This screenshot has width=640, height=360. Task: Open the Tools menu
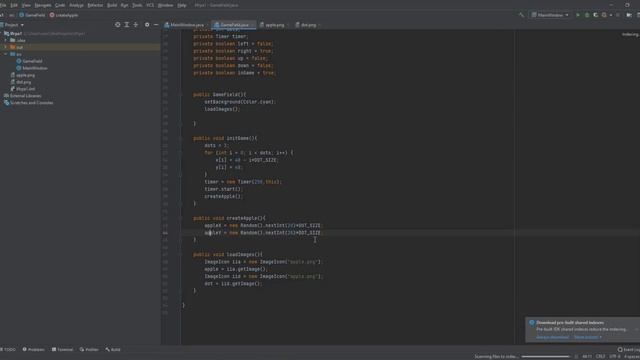137,5
